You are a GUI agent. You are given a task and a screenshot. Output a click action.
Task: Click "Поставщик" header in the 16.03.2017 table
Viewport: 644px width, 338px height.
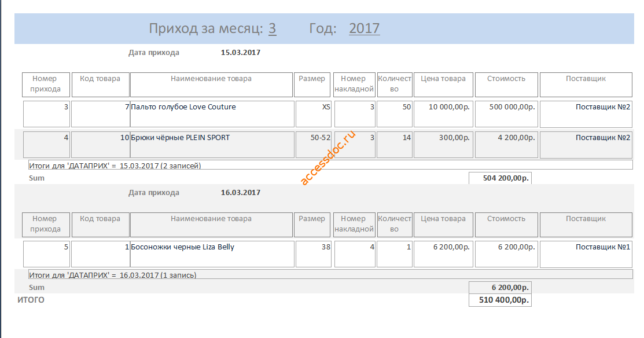point(586,224)
